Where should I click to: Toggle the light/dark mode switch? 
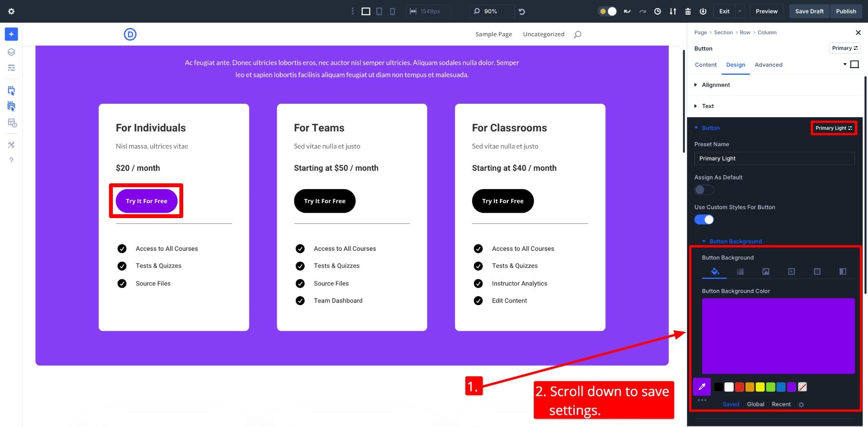(x=608, y=11)
